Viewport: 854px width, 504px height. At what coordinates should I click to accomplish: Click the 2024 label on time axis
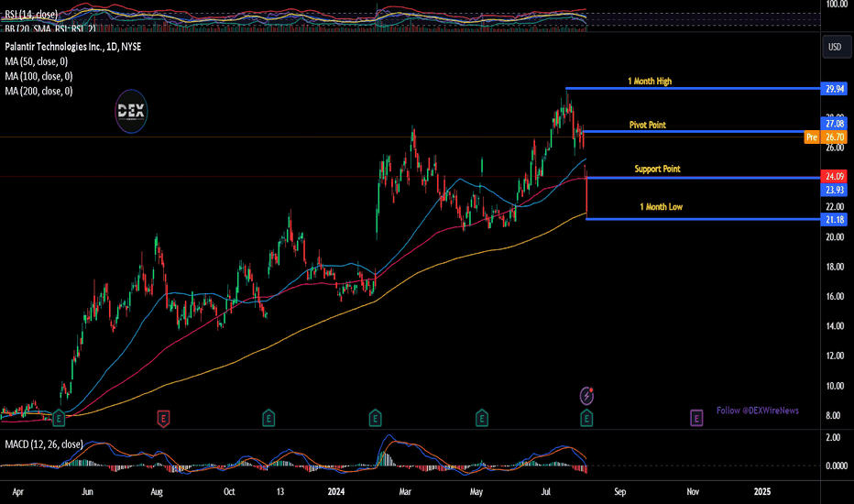(x=336, y=491)
